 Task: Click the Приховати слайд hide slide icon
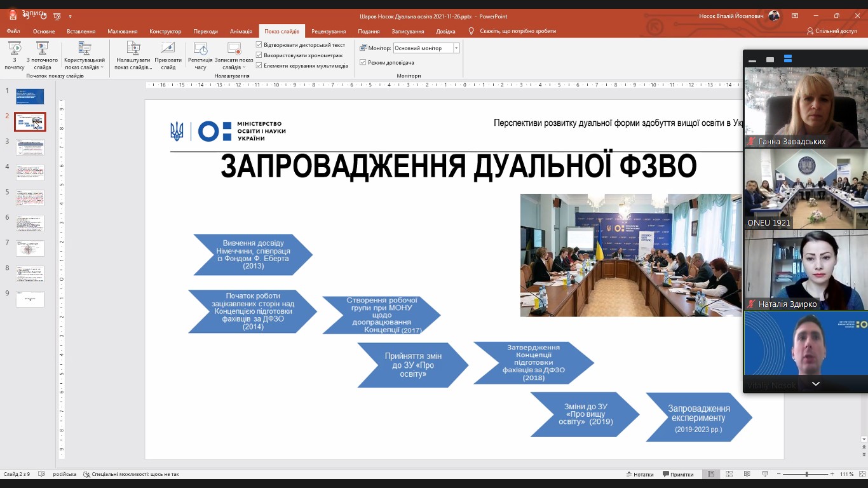[168, 48]
